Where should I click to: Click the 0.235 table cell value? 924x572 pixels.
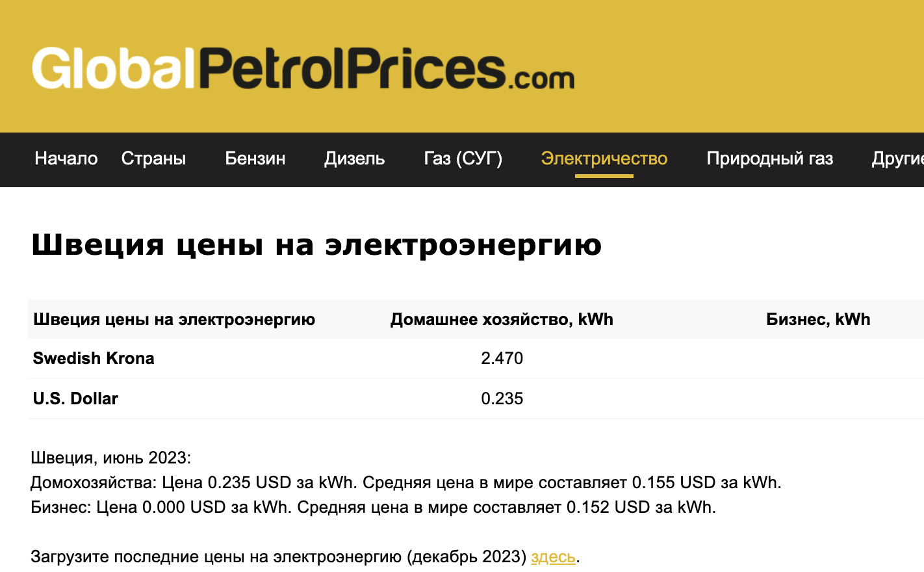[502, 398]
